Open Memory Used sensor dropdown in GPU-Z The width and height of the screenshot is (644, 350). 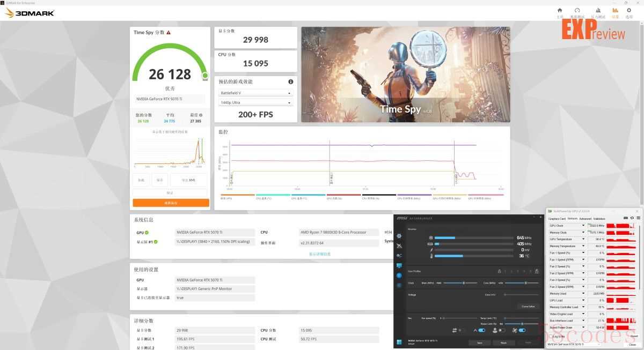click(x=583, y=294)
